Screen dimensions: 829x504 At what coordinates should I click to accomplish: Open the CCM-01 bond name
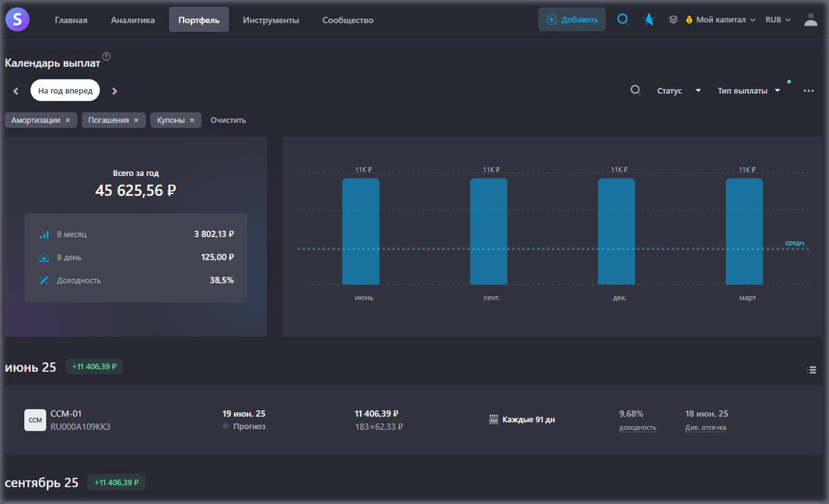66,414
